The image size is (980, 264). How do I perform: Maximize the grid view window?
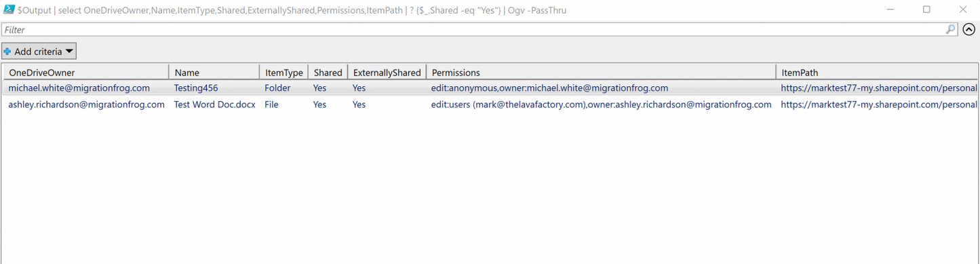point(926,10)
